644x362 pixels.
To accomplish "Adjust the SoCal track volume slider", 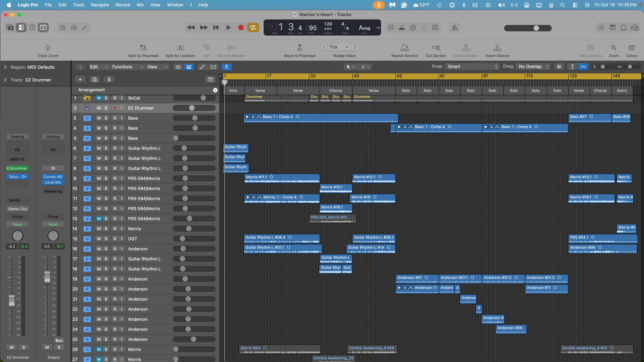I will (x=194, y=98).
